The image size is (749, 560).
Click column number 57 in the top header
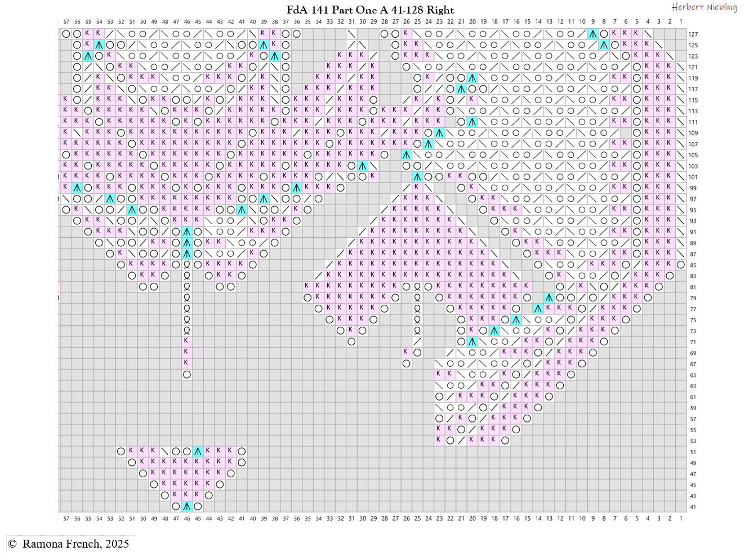point(66,22)
